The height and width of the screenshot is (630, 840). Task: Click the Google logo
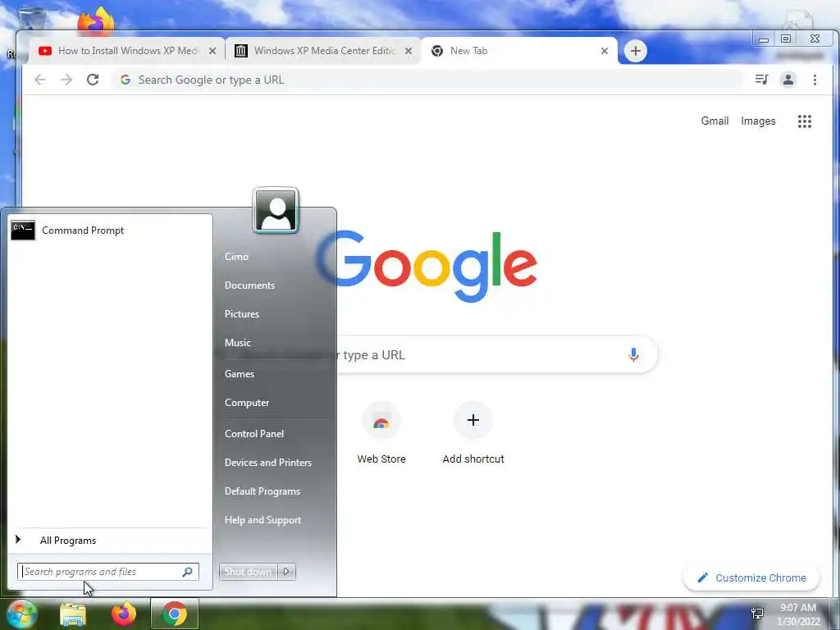427,267
